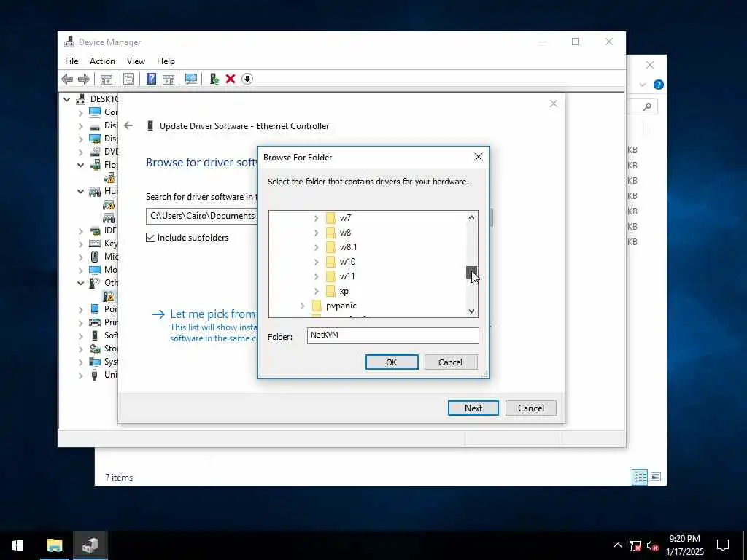Click the driver search path field
Screen dimensions: 747x560
coord(202,216)
